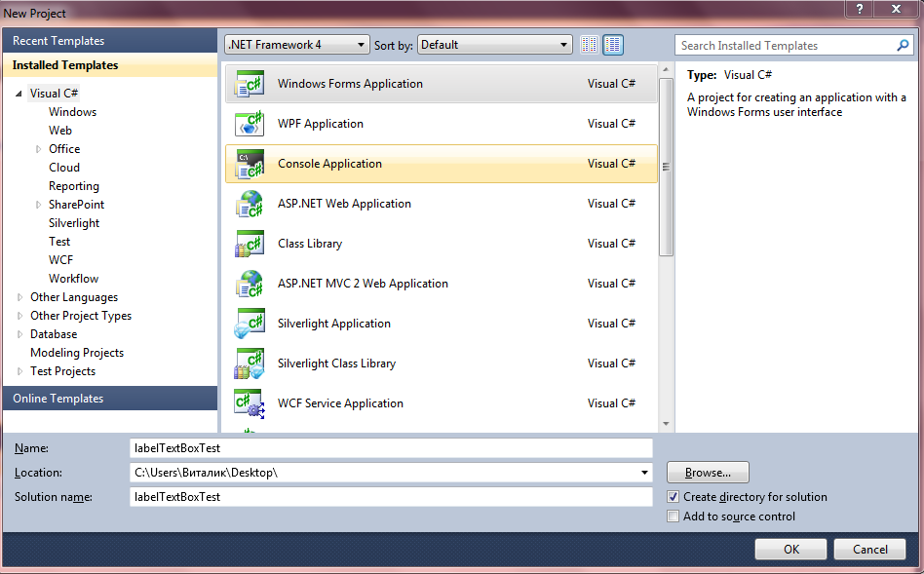The width and height of the screenshot is (924, 574).
Task: Enable Add to source control checkbox
Action: 673,517
